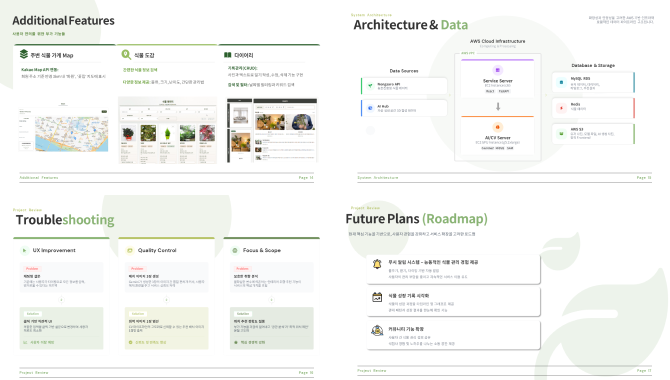Open the plant catalog screenshot thumbnail
The height and width of the screenshot is (380, 670).
pos(168,130)
